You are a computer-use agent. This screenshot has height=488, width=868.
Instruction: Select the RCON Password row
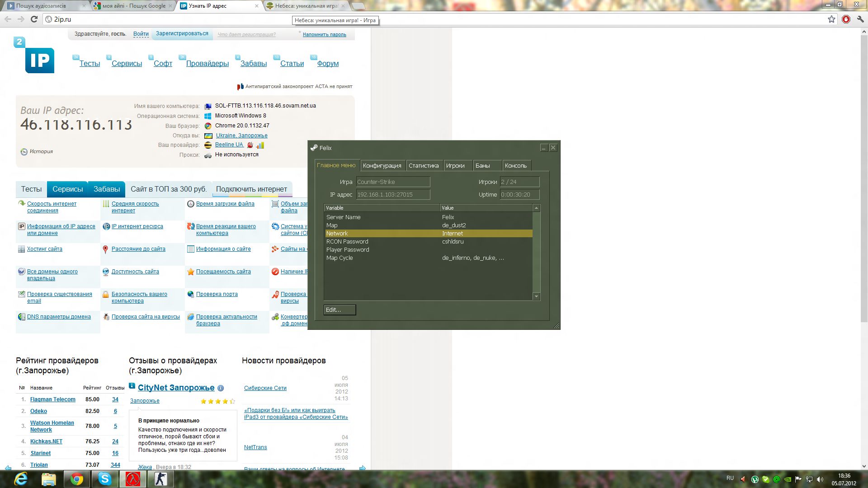pos(428,242)
